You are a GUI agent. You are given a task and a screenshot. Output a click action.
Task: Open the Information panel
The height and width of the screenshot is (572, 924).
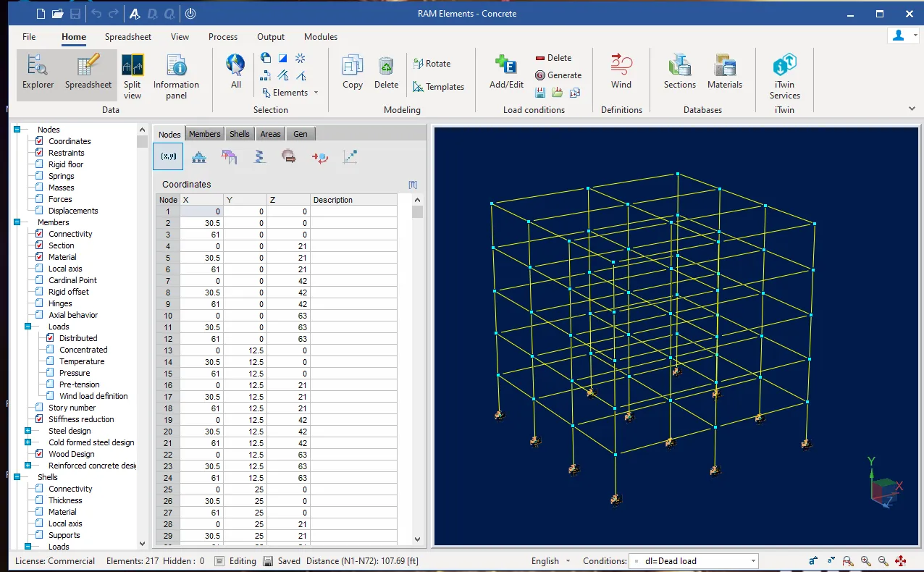[176, 76]
